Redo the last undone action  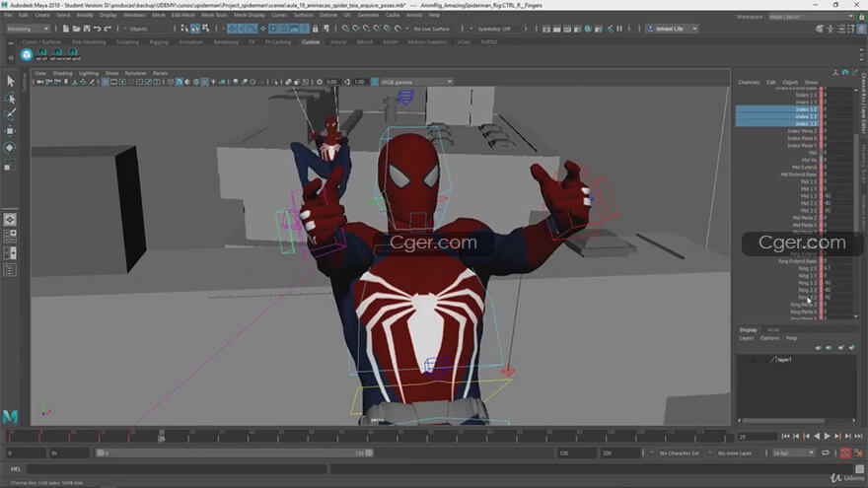pyautogui.click(x=108, y=29)
